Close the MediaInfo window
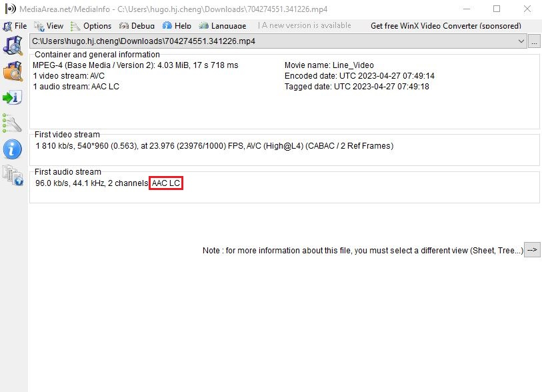The height and width of the screenshot is (392, 542). point(527,9)
